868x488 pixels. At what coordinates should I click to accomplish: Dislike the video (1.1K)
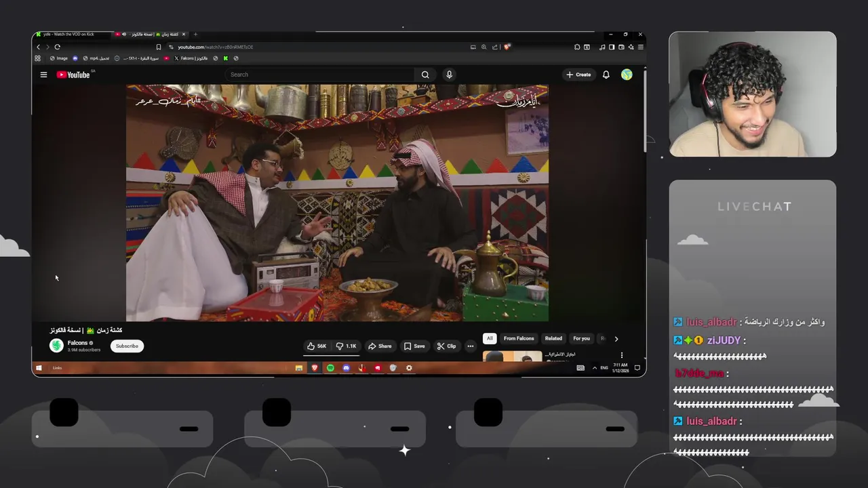click(x=347, y=346)
